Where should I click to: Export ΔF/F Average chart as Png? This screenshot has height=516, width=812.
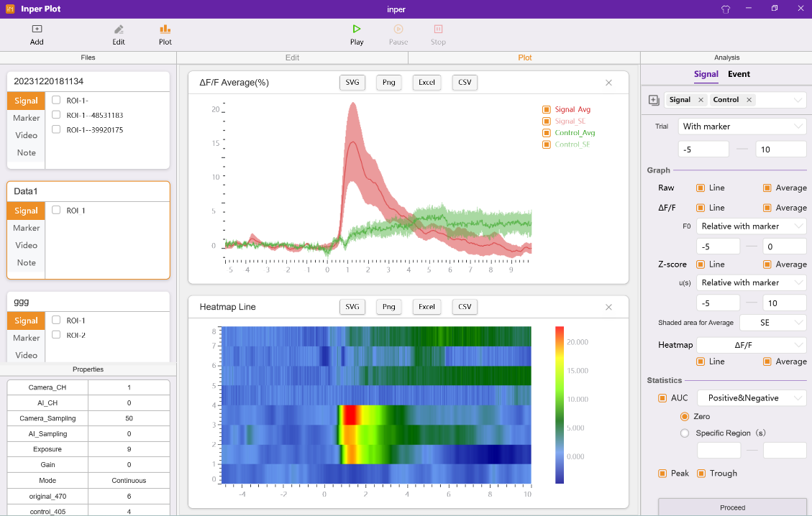pyautogui.click(x=388, y=83)
